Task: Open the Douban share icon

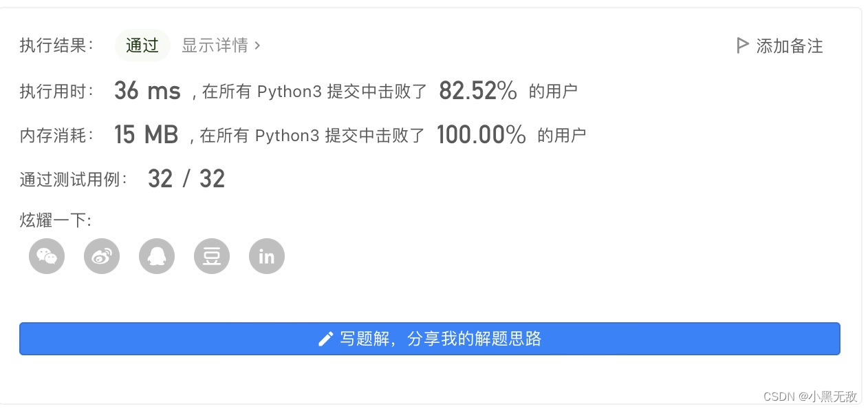Action: click(x=211, y=255)
